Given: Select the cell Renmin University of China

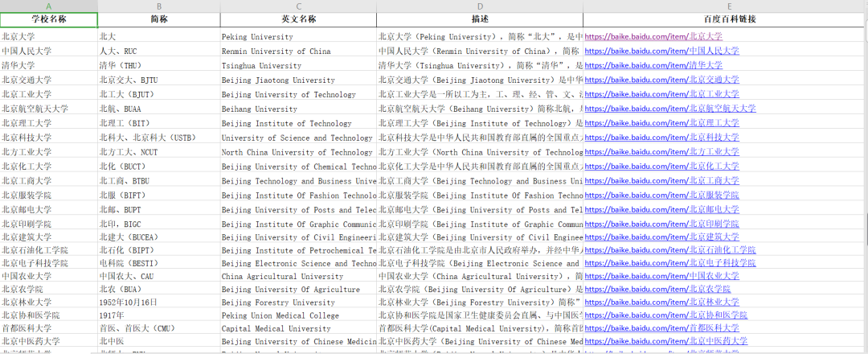Looking at the screenshot, I should 298,51.
